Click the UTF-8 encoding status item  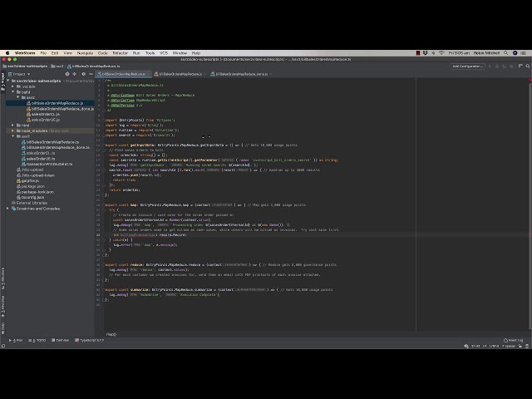[x=494, y=346]
